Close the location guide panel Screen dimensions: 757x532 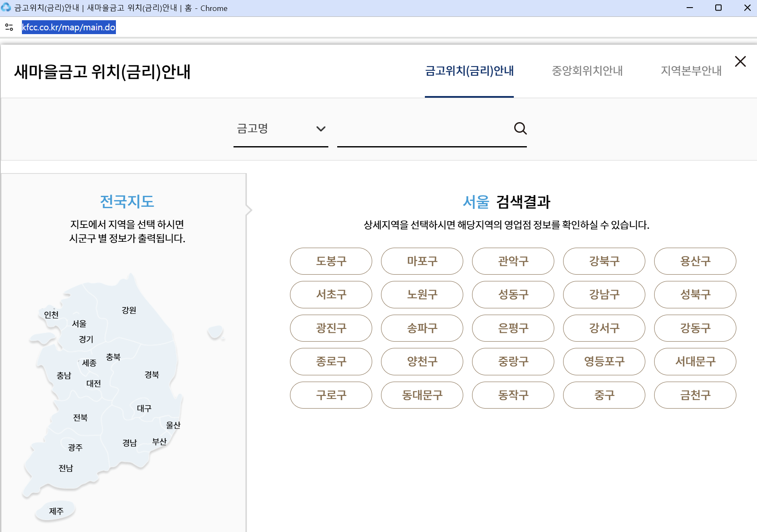point(740,61)
